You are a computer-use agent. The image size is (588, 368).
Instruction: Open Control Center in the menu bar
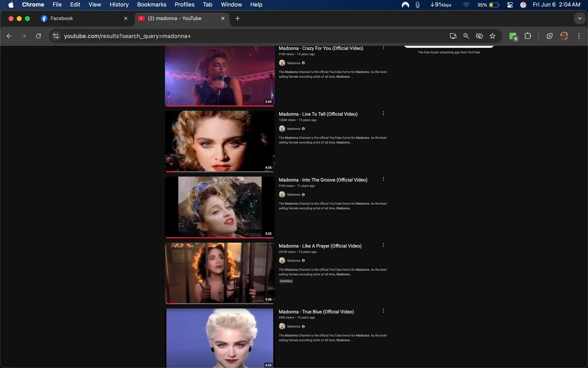(x=510, y=5)
